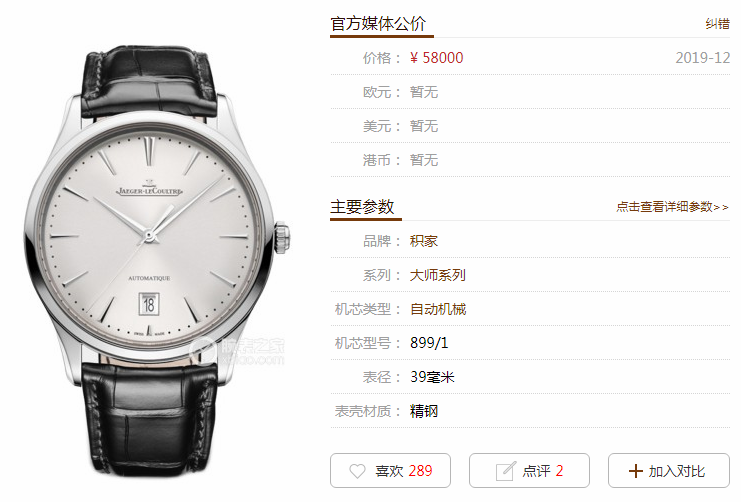Select the 积家 brand link
Screen dimensions: 741x502
(x=423, y=241)
